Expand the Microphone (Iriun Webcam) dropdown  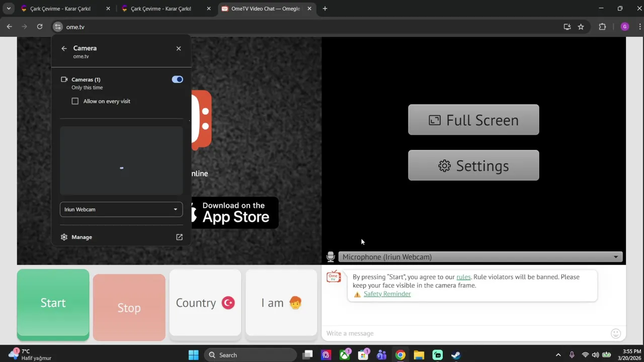[x=480, y=257]
